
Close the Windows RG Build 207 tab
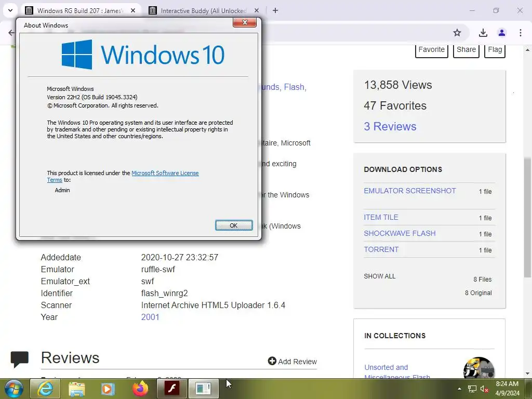click(x=133, y=10)
